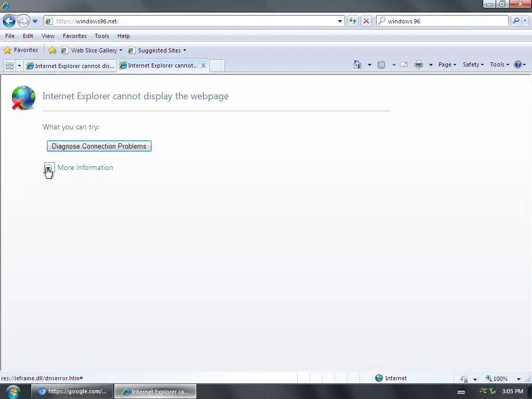532x399 pixels.
Task: Open the Help menu
Action: 124,36
